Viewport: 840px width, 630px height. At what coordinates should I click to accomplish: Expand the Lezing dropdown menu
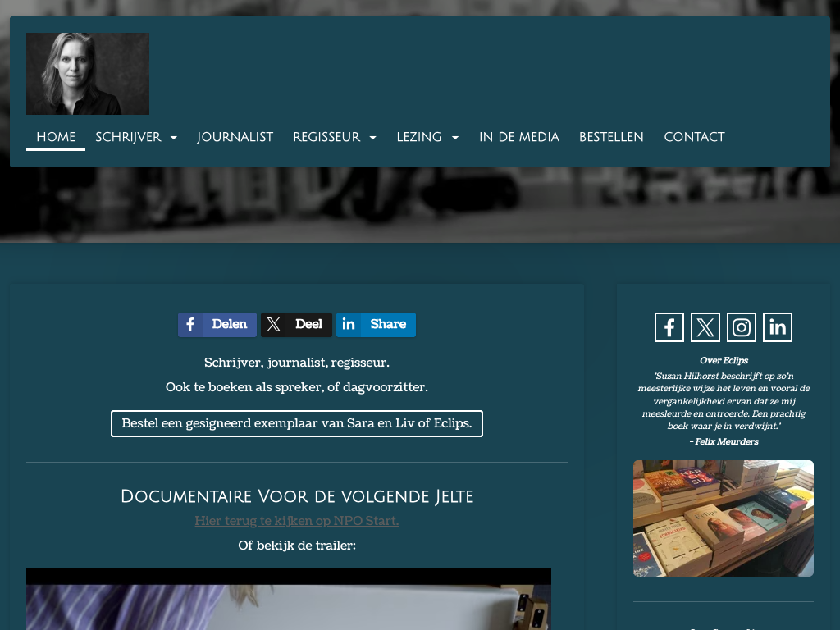tap(427, 138)
